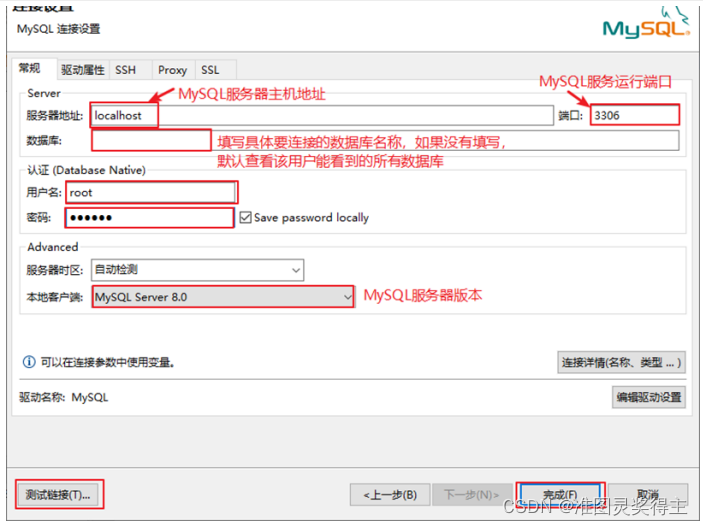703x525 pixels.
Task: Click the empty 数据库 name field
Action: point(385,141)
